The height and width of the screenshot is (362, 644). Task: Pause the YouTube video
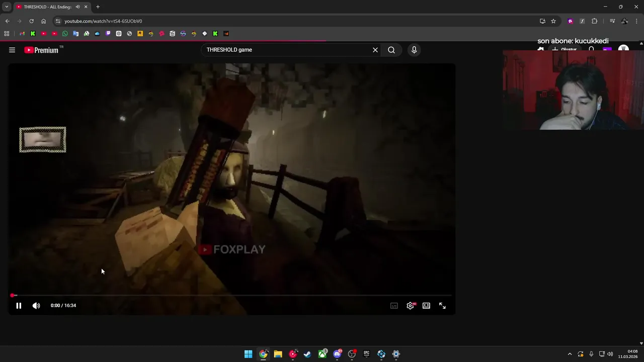pyautogui.click(x=19, y=306)
